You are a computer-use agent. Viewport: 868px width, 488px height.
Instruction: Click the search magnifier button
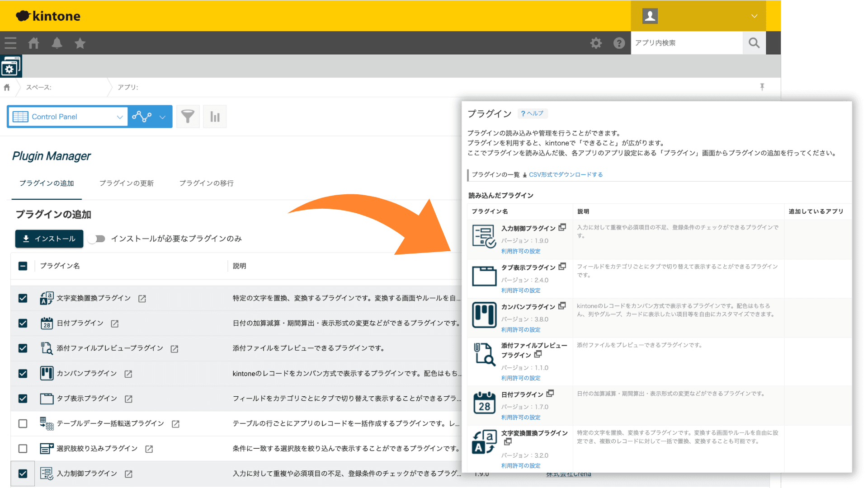pos(754,43)
